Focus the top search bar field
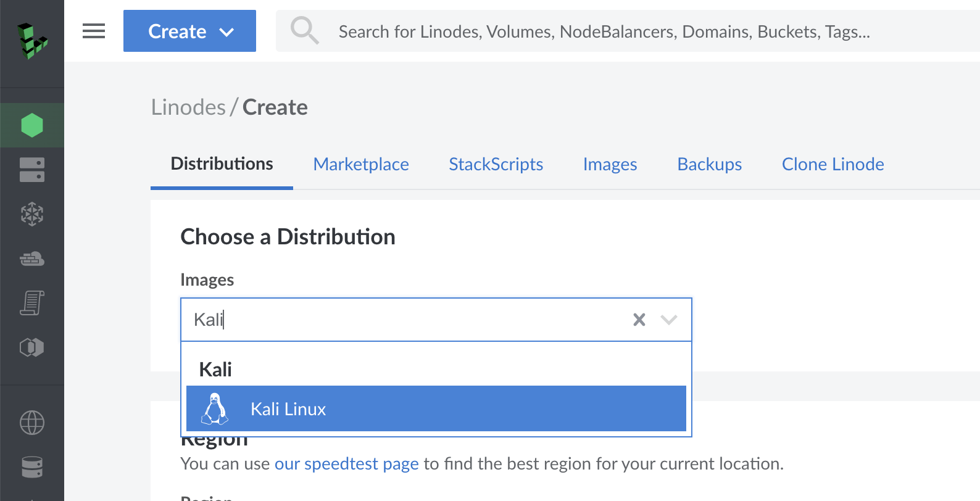Viewport: 980px width, 501px height. (605, 31)
